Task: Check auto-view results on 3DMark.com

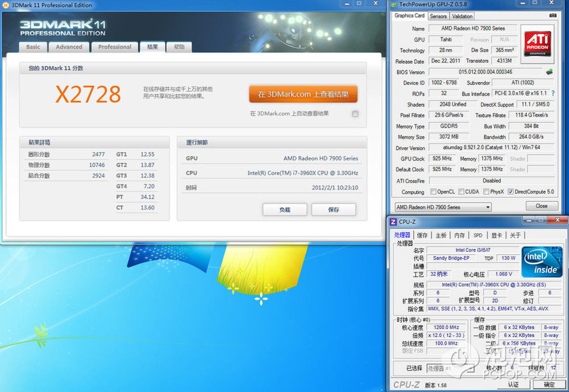Action: pos(355,114)
